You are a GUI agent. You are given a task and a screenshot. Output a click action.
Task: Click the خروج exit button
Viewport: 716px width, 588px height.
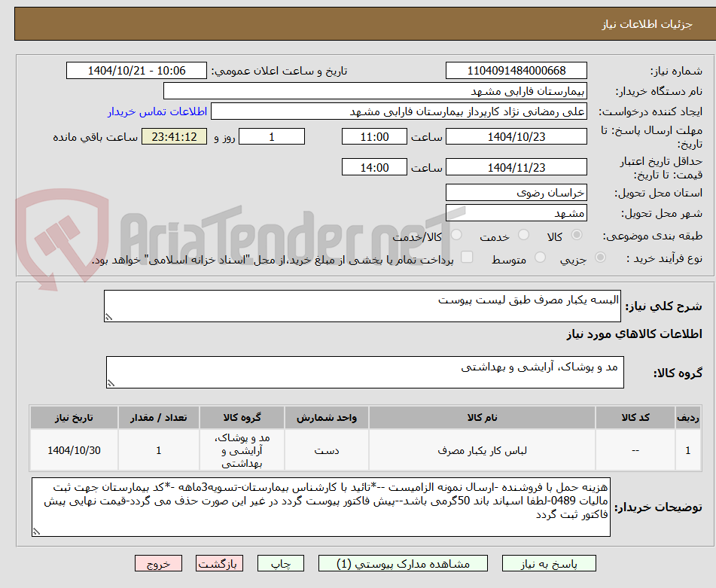point(158,563)
